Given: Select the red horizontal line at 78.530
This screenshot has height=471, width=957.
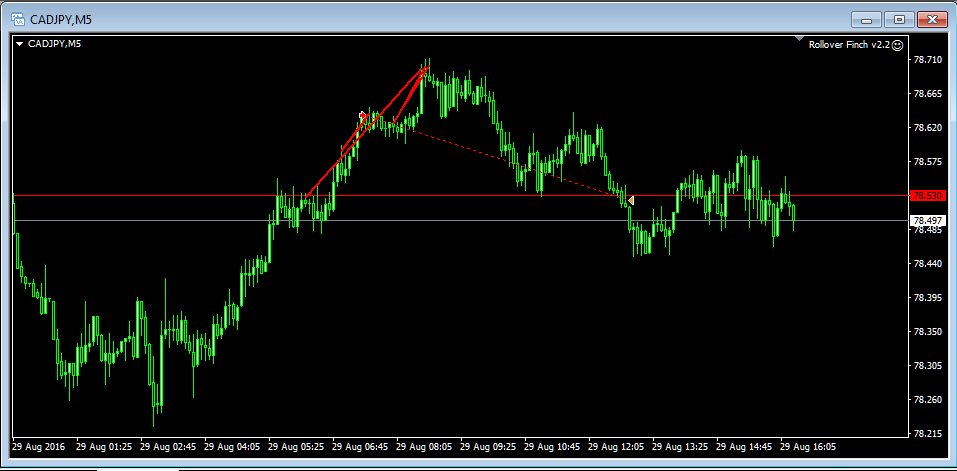Looking at the screenshot, I should click(x=461, y=196).
